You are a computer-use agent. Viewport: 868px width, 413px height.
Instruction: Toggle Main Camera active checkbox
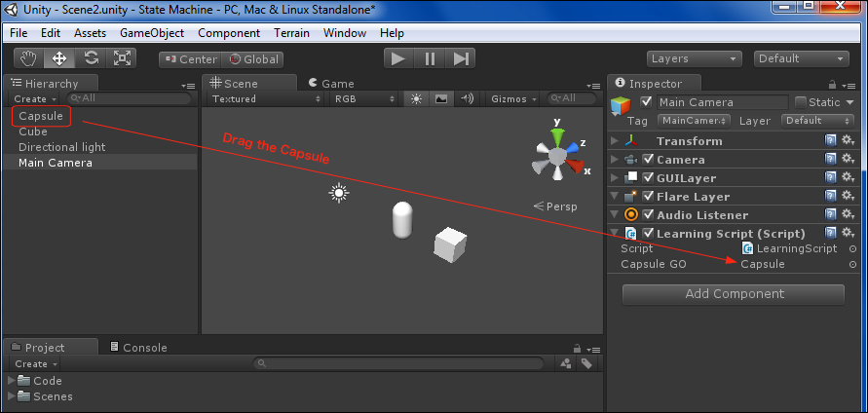coord(646,102)
